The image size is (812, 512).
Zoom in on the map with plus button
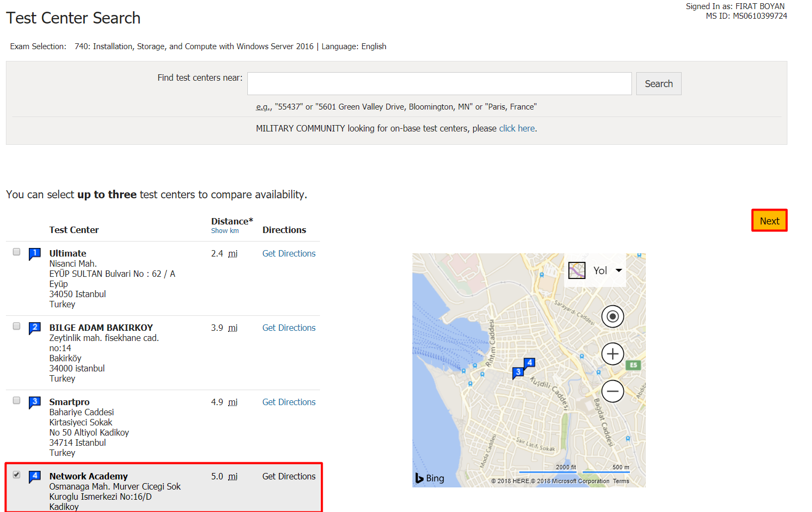tap(613, 354)
